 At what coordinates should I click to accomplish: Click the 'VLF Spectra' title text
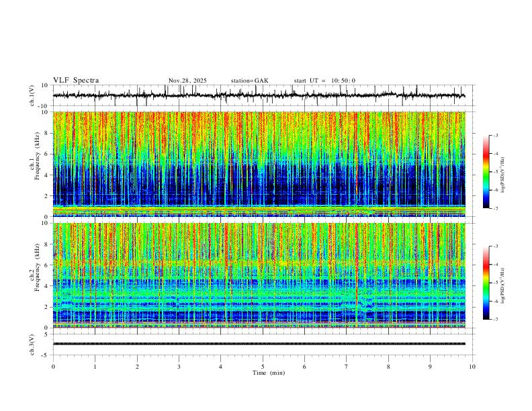[76, 81]
